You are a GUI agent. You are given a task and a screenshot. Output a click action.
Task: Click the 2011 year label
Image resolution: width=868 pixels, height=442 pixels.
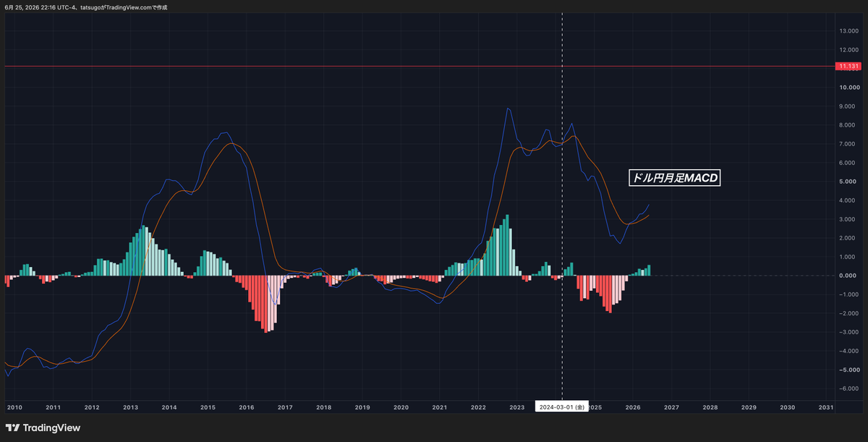pos(53,407)
